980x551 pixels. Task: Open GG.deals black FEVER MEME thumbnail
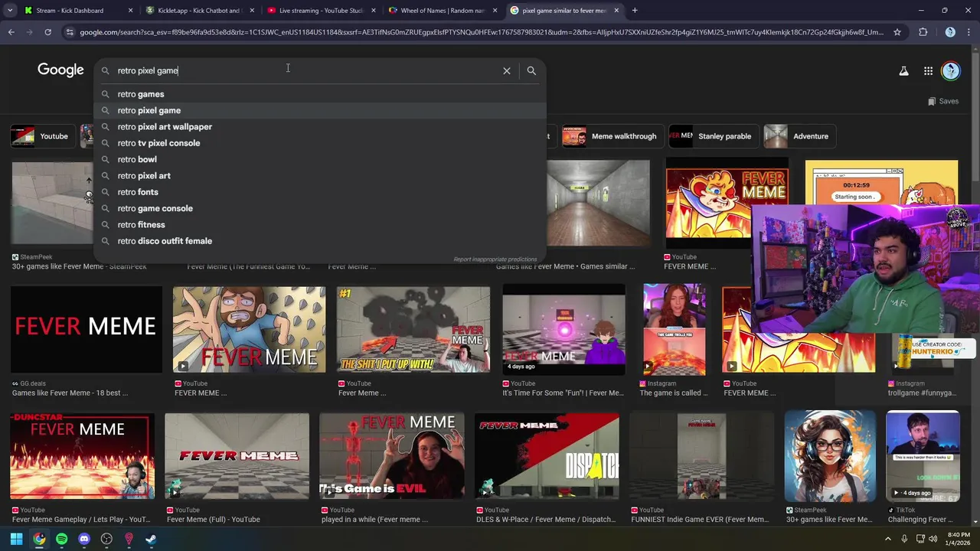coord(87,329)
